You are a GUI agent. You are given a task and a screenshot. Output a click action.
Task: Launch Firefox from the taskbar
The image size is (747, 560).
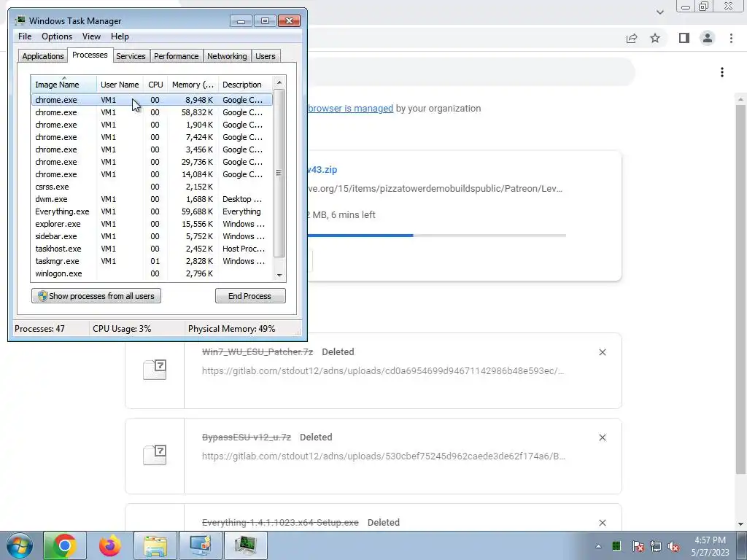coord(110,545)
